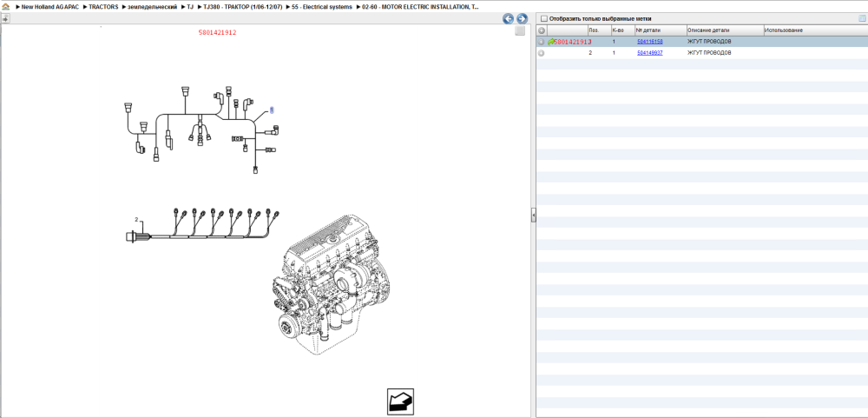Click position 2 cell in the second row
The image size is (868, 418).
tap(590, 53)
